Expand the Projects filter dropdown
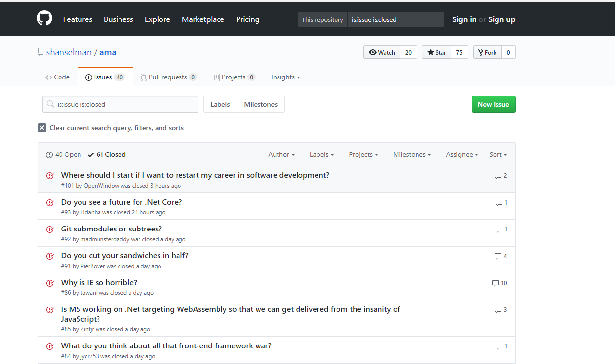615x364 pixels. click(x=364, y=154)
